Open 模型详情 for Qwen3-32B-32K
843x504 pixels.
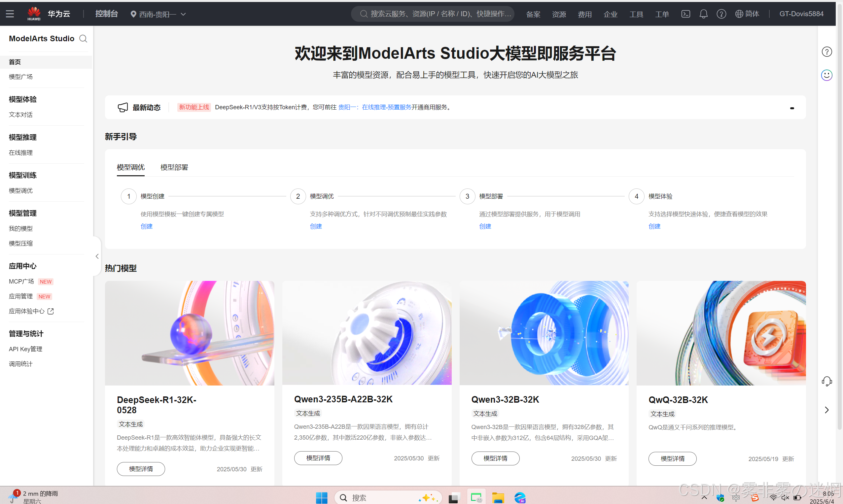click(495, 458)
